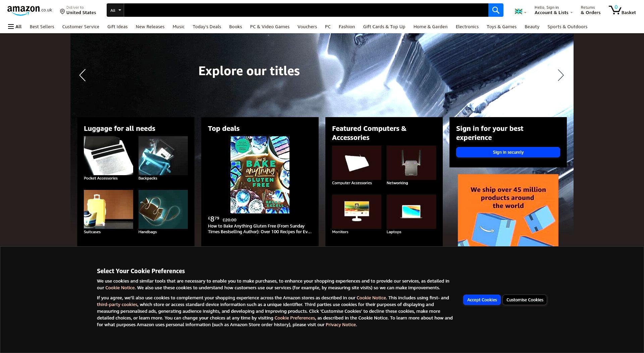
Task: Click the Amazon.co.uk logo
Action: [30, 10]
